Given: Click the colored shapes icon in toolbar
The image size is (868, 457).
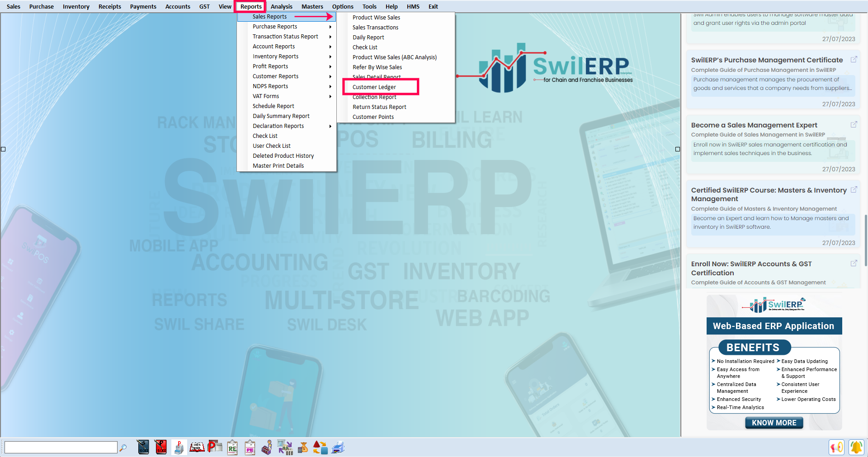Looking at the screenshot, I should point(320,447).
